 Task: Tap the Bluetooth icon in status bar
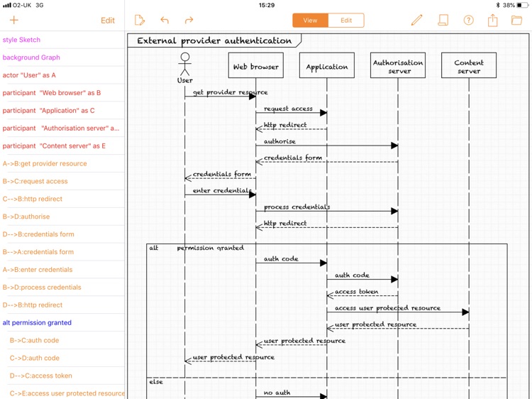point(499,5)
